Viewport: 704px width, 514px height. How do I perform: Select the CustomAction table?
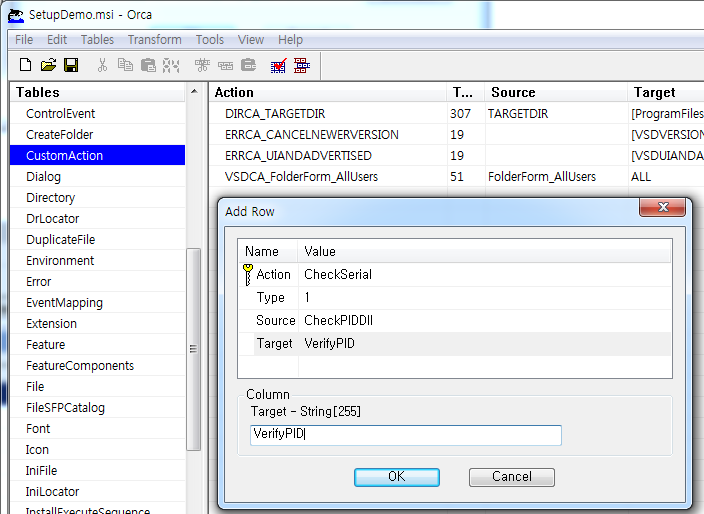pos(97,156)
